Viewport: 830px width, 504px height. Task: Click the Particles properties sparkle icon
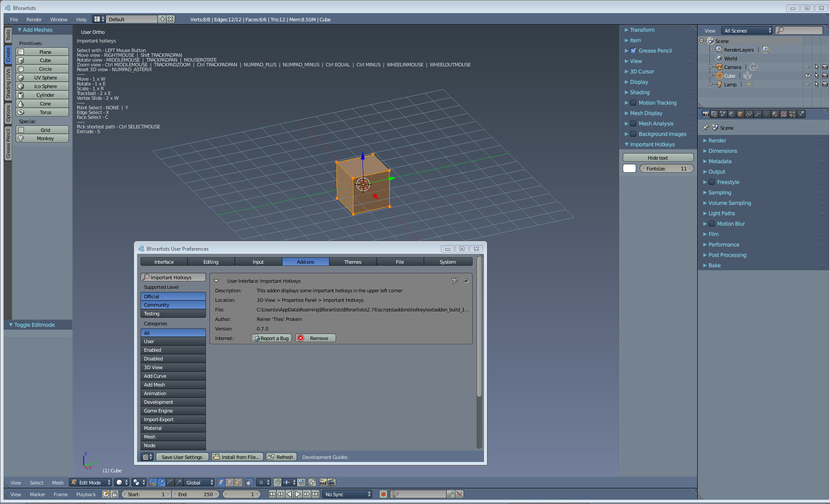pyautogui.click(x=792, y=114)
